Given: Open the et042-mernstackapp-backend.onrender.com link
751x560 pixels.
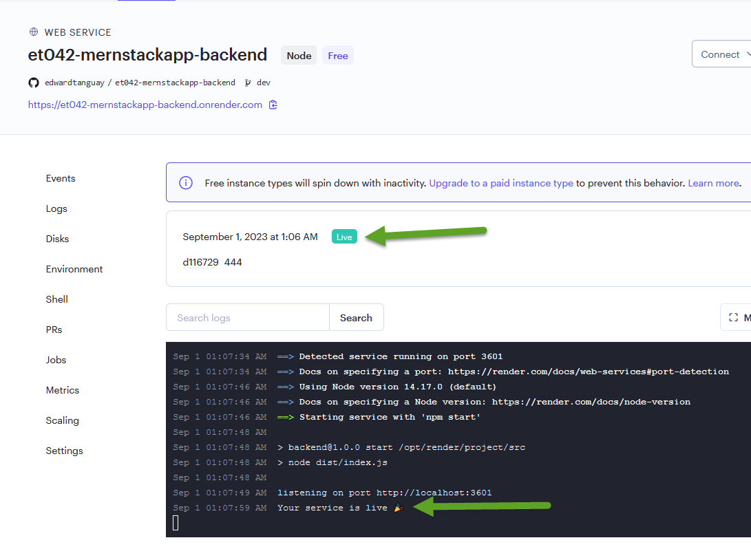Looking at the screenshot, I should tap(145, 105).
